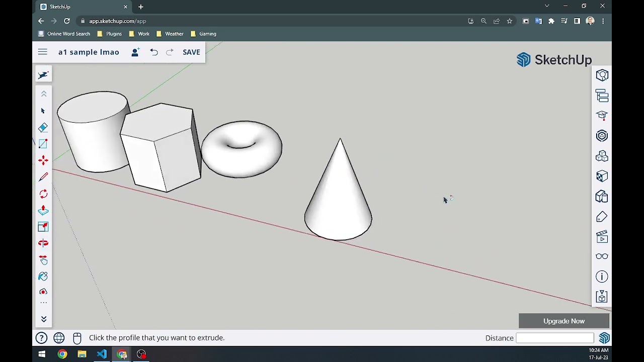Open the Tags panel
The width and height of the screenshot is (644, 362).
click(x=602, y=216)
